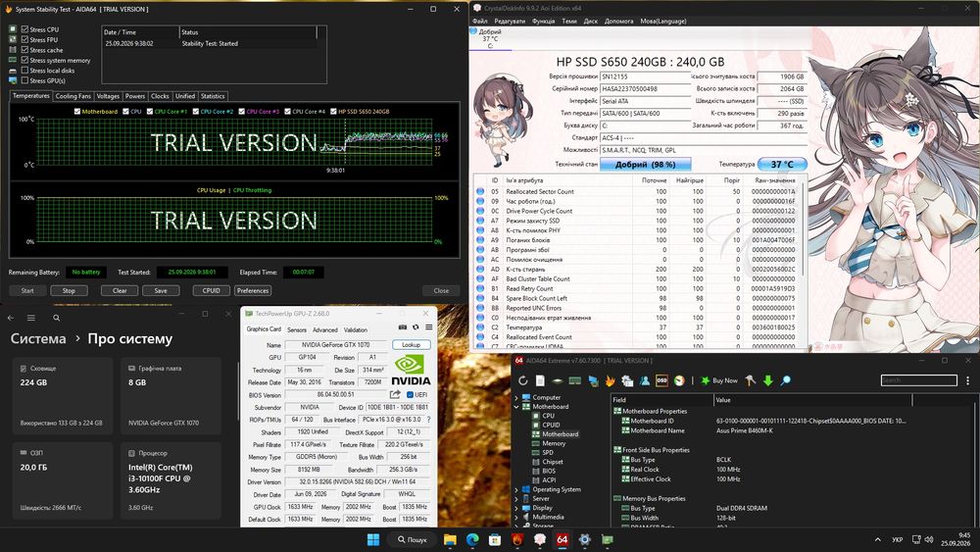This screenshot has height=552, width=980.
Task: Enable Stress GPU(s) checkbox
Action: tap(25, 80)
